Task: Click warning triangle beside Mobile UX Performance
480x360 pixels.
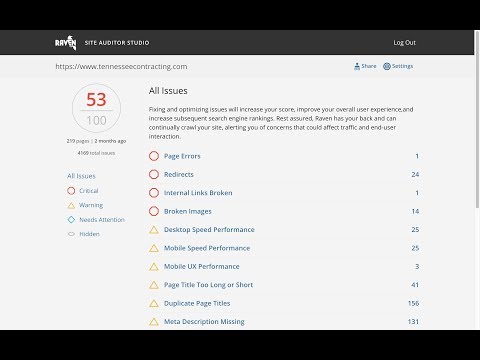Action: tap(154, 266)
